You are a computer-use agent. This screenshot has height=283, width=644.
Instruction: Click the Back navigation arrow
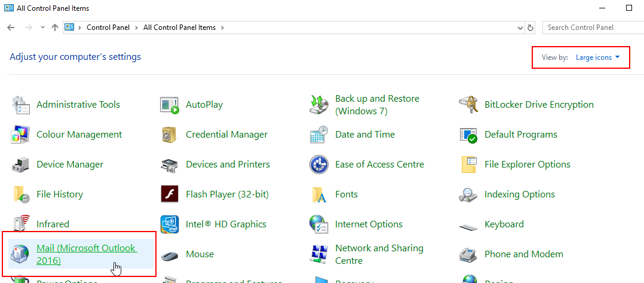tap(11, 28)
